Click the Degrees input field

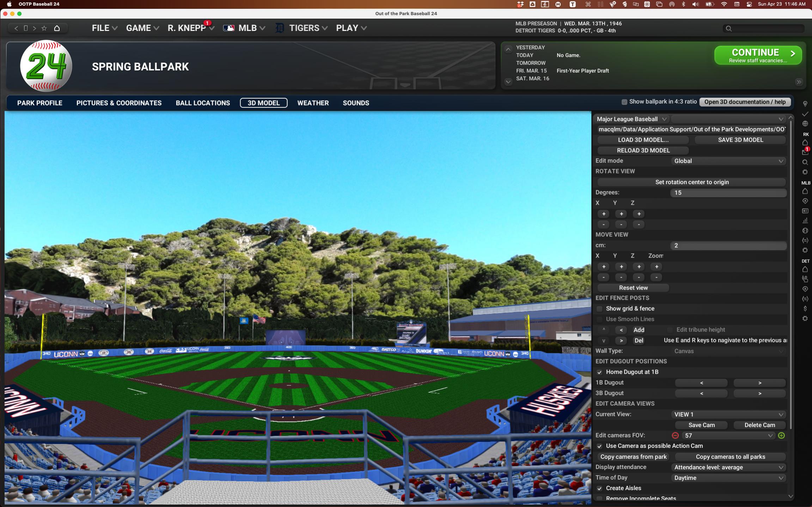click(728, 193)
